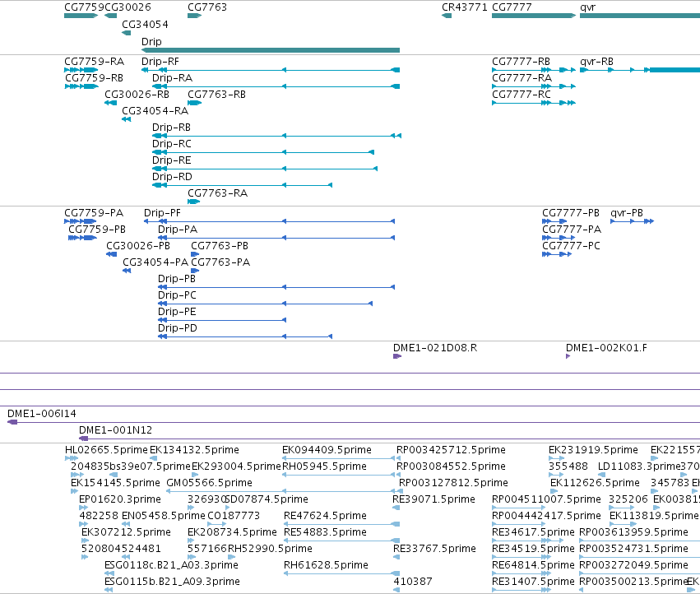Click the Drip-PB protein label
The image size is (700, 594).
coord(177,279)
